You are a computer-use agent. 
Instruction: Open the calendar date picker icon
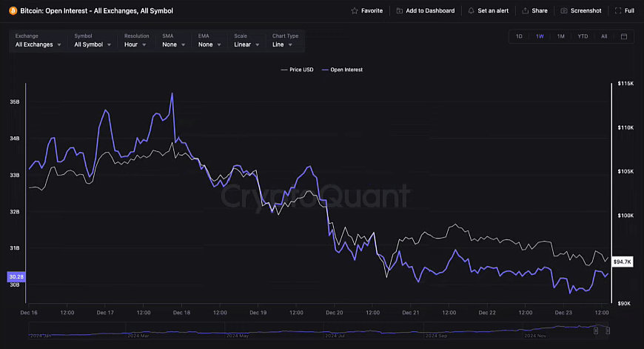pyautogui.click(x=624, y=36)
